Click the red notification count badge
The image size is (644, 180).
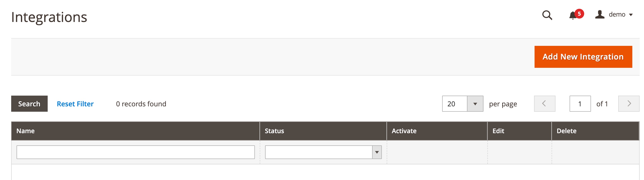(x=579, y=14)
